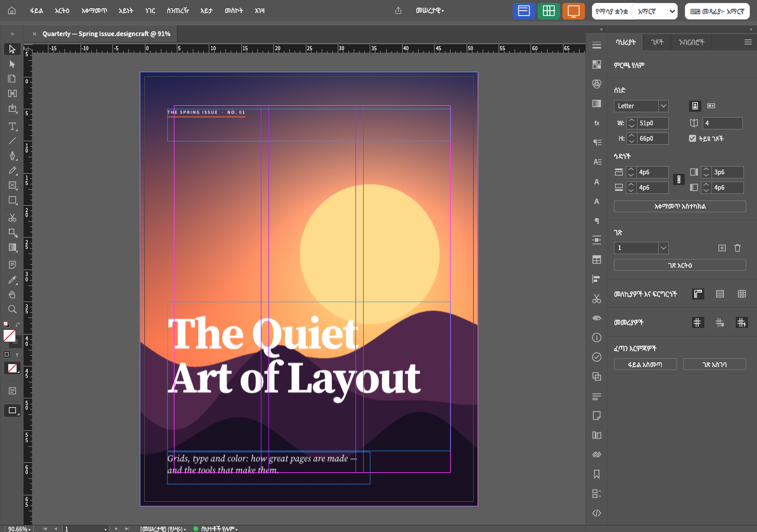Select the Rectangle Frame tool
The width and height of the screenshot is (757, 532).
(x=12, y=185)
